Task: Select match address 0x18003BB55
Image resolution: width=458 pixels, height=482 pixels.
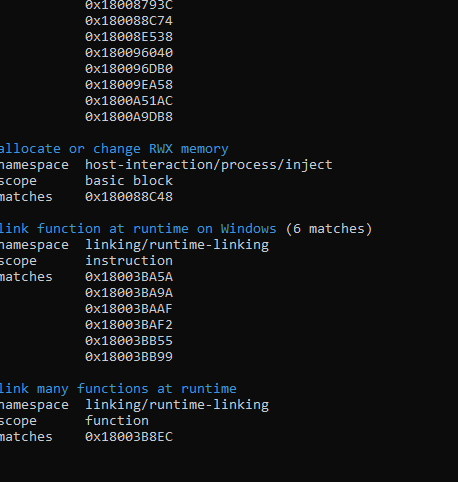Action: pos(129,341)
